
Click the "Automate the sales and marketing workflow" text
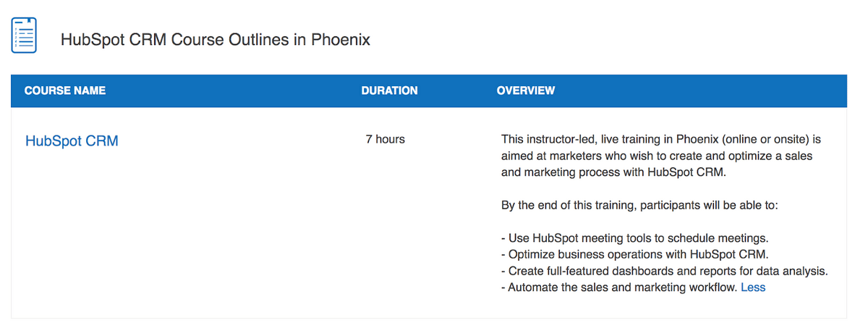coord(619,287)
